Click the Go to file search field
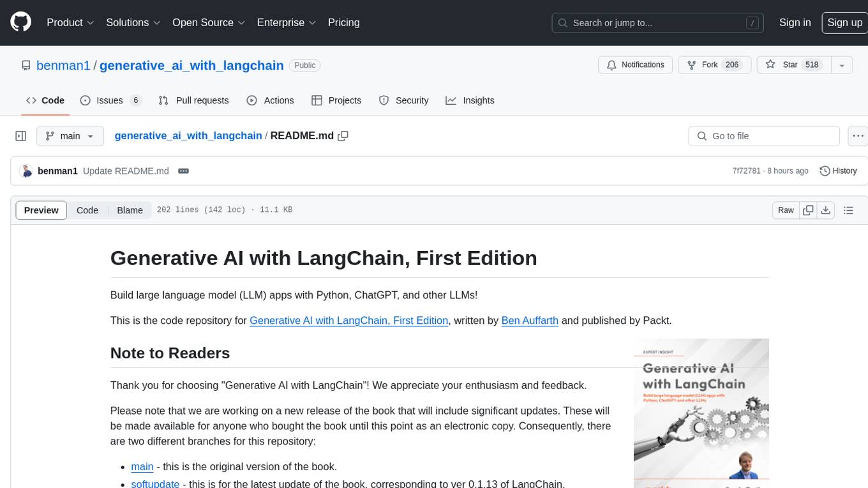 point(763,136)
